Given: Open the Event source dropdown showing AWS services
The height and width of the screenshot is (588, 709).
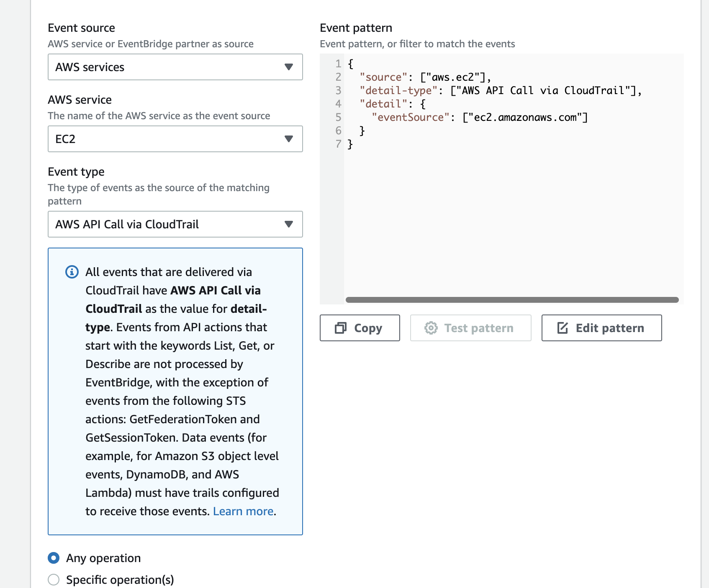Looking at the screenshot, I should point(175,67).
